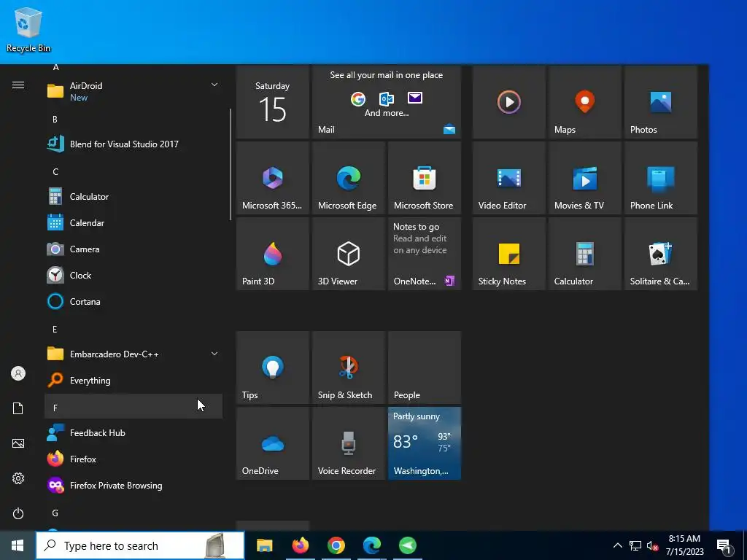Click the muted volume tray icon
The height and width of the screenshot is (560, 747).
coord(653,545)
